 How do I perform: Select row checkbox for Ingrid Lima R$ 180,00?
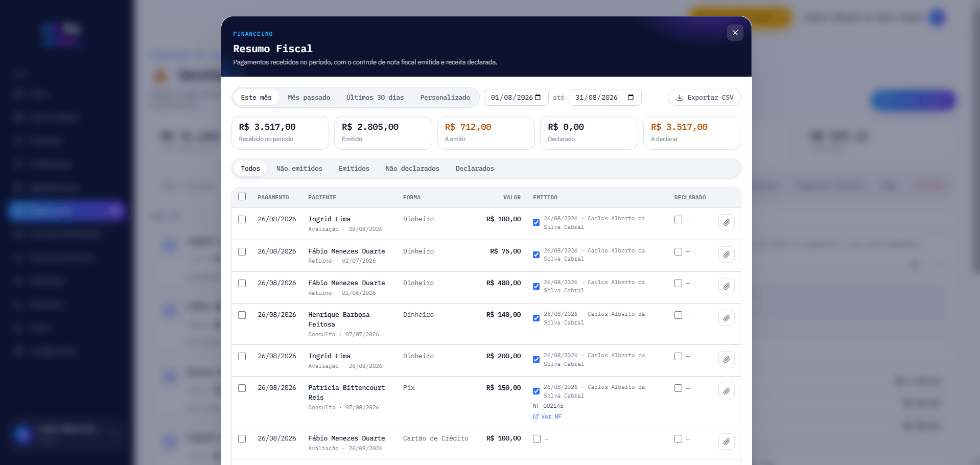tap(242, 220)
